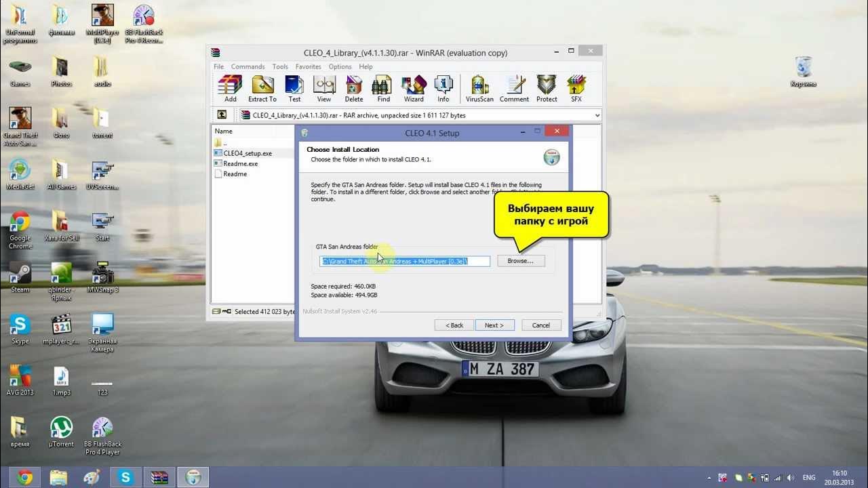Switch to WinRAR in the taskbar
Viewport: 868px width, 488px height.
(x=159, y=477)
